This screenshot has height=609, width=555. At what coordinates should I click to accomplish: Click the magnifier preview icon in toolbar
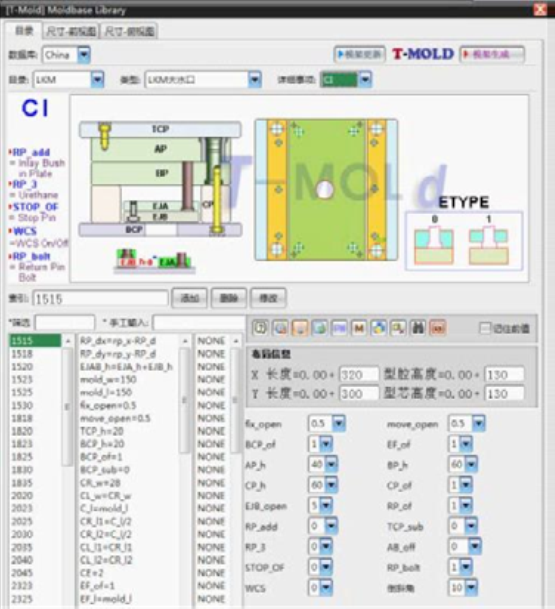280,328
